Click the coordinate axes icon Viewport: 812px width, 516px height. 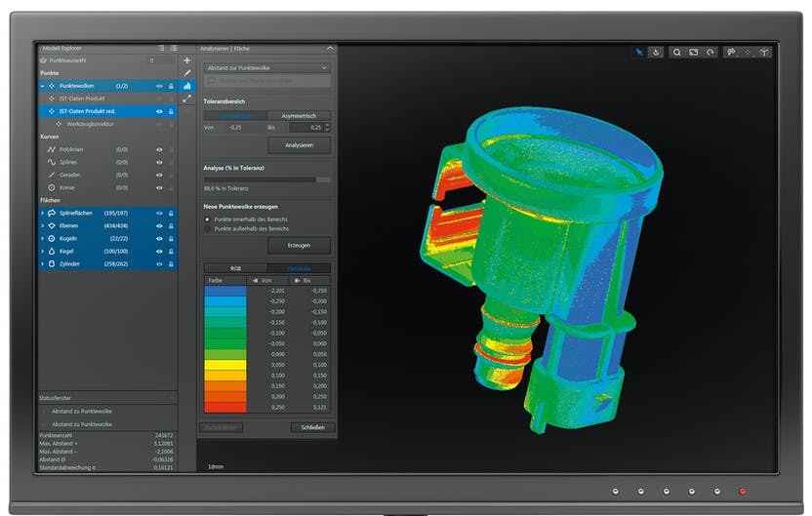[764, 53]
